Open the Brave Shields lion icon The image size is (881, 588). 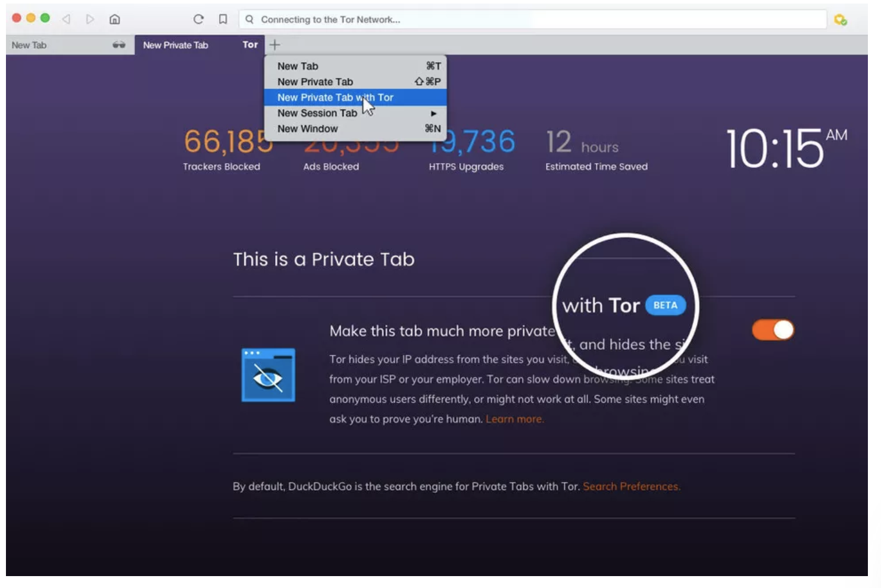(x=841, y=20)
